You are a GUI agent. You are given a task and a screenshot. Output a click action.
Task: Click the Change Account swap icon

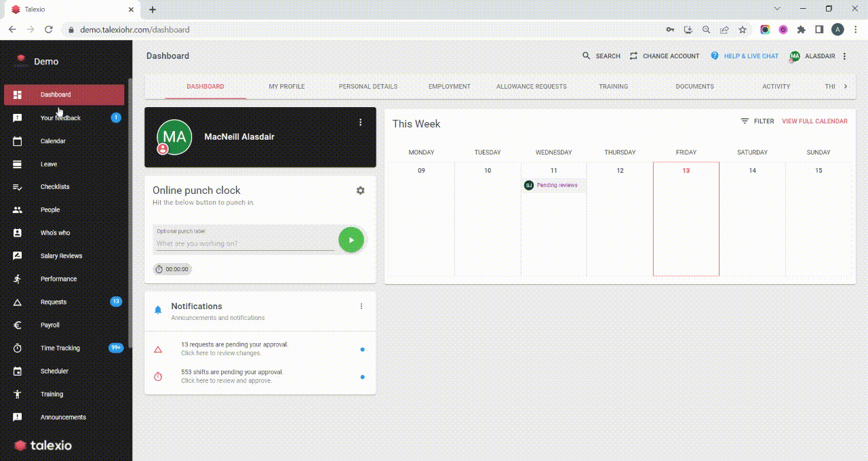click(x=633, y=56)
